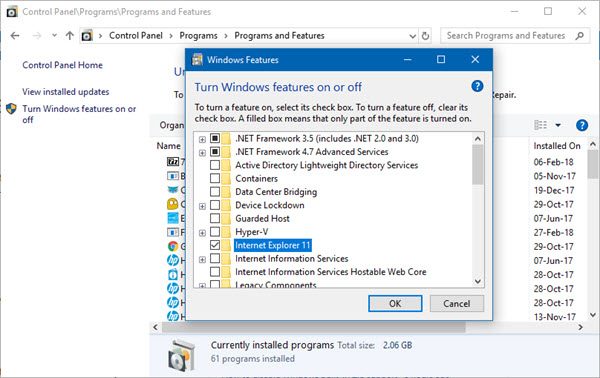Go up one level with the up arrow

click(69, 36)
